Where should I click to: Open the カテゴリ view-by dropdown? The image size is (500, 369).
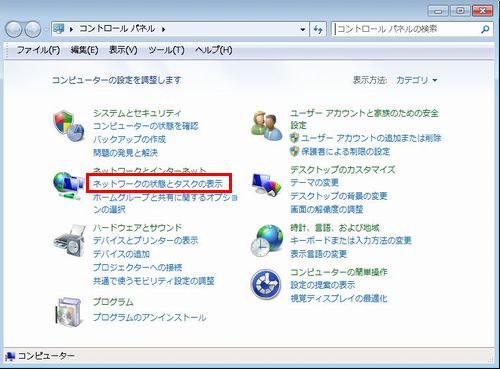(x=416, y=80)
